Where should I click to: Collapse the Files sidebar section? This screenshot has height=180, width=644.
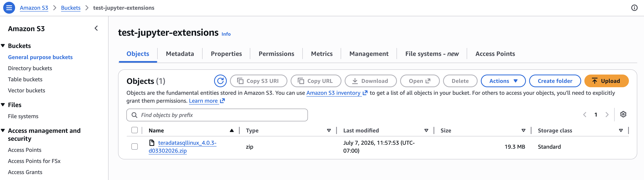(3, 105)
